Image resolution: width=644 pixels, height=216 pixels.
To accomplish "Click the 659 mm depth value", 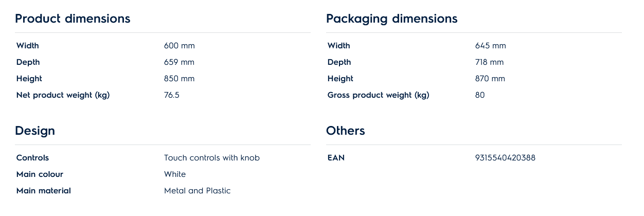I will pos(179,62).
